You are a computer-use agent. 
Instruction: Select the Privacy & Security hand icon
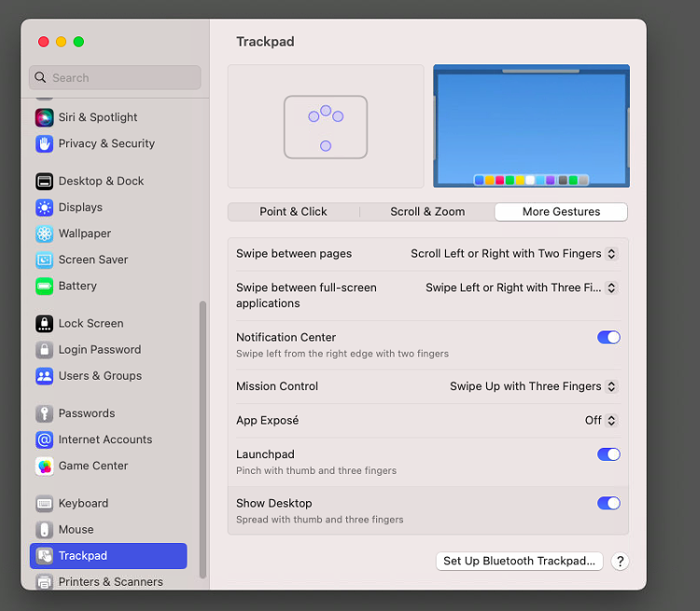click(44, 144)
